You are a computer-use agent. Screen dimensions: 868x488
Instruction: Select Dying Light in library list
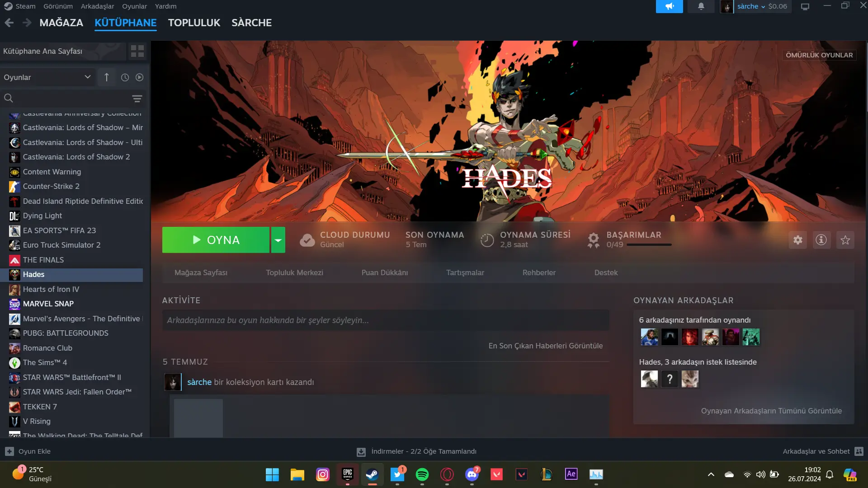(72, 216)
